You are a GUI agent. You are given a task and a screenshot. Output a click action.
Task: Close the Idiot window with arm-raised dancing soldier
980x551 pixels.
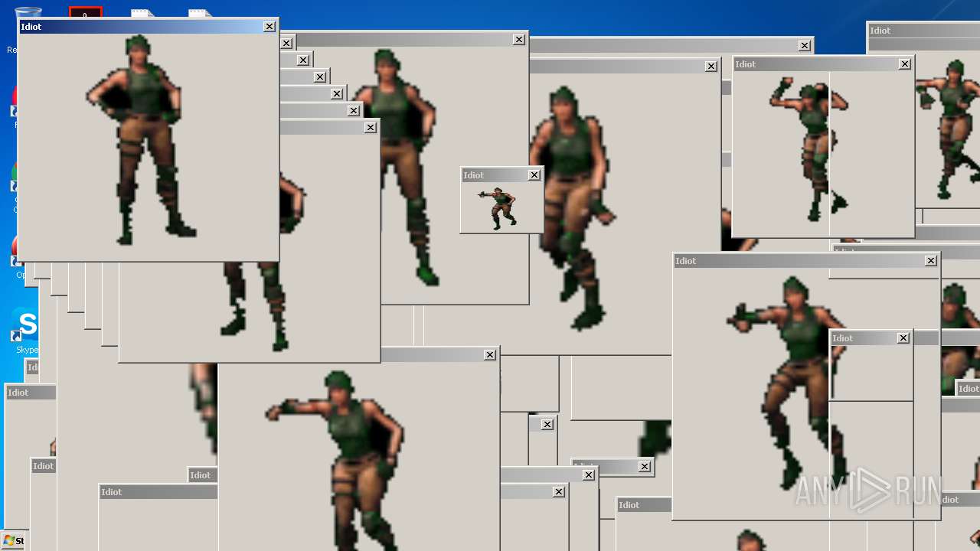point(905,64)
